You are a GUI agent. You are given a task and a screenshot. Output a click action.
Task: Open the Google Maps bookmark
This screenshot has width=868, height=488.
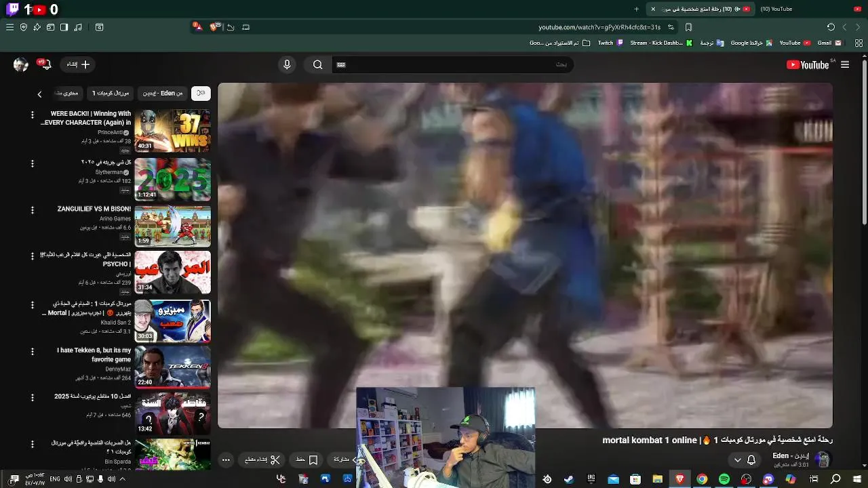click(751, 43)
